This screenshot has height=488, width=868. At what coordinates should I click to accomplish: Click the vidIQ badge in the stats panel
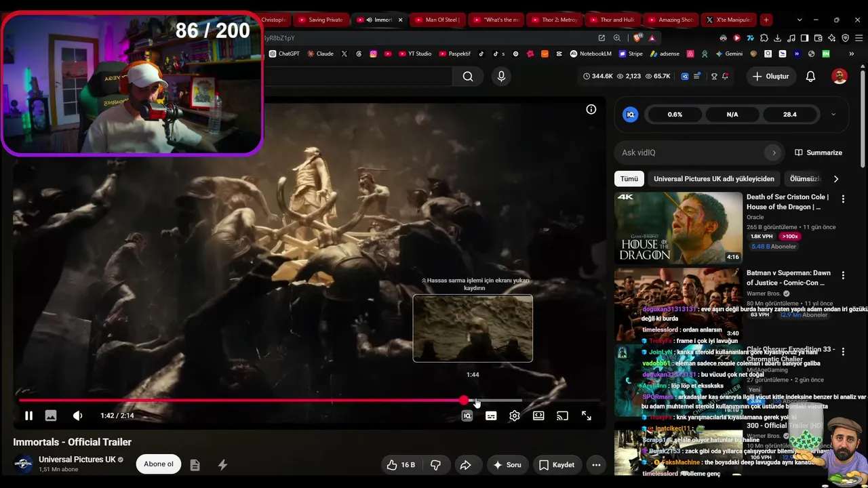coord(631,115)
